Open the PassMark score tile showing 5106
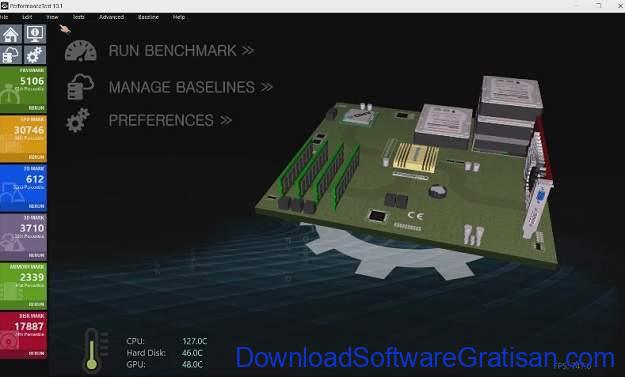The width and height of the screenshot is (625, 377). [x=23, y=90]
